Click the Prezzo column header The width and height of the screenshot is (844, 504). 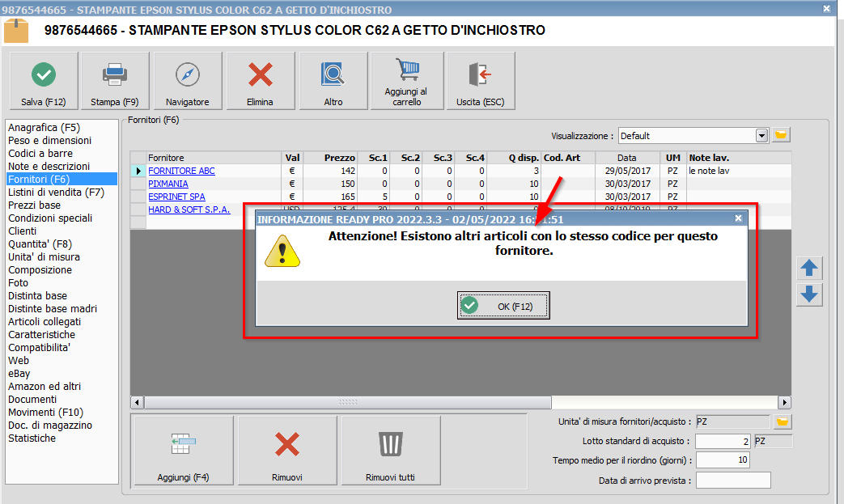[330, 158]
